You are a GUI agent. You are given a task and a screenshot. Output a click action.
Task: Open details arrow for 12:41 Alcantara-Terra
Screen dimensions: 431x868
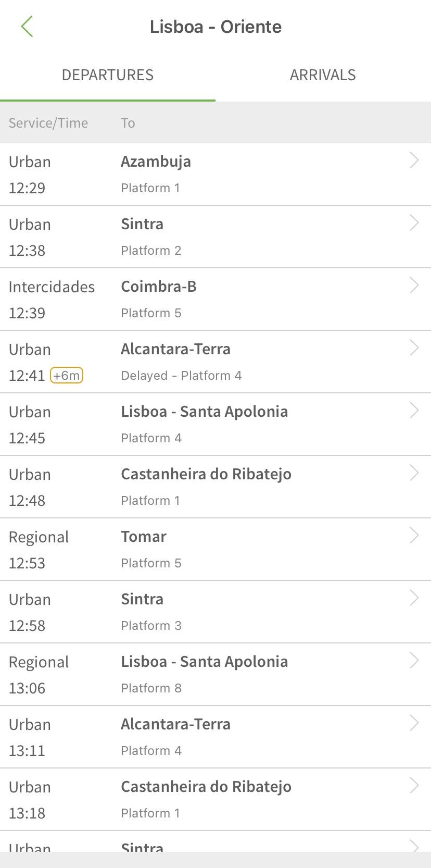click(414, 348)
